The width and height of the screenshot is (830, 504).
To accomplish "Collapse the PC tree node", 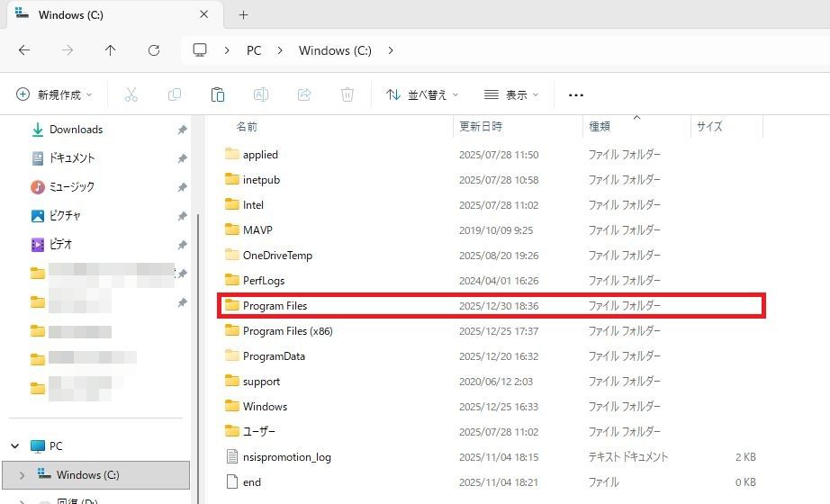I will 15,445.
